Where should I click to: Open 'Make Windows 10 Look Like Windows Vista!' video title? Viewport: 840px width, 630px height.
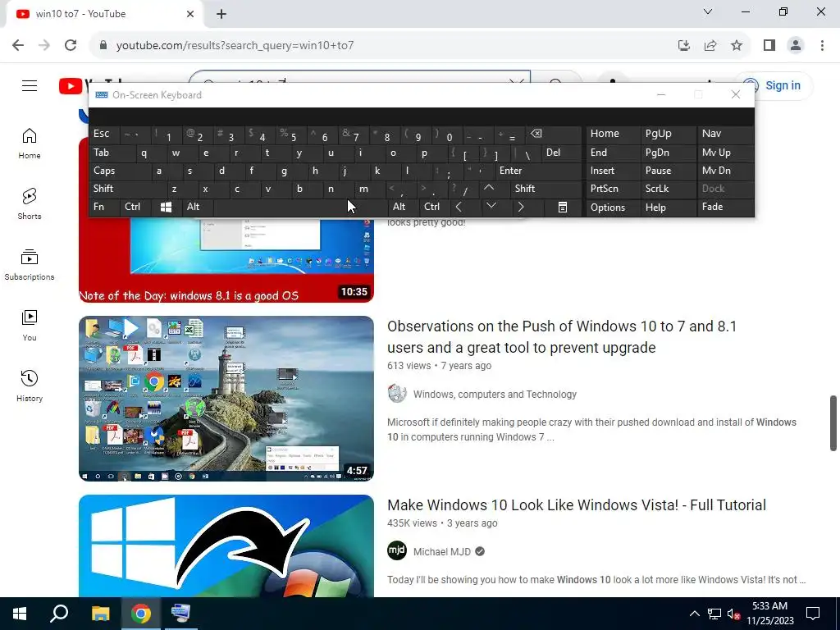[577, 505]
